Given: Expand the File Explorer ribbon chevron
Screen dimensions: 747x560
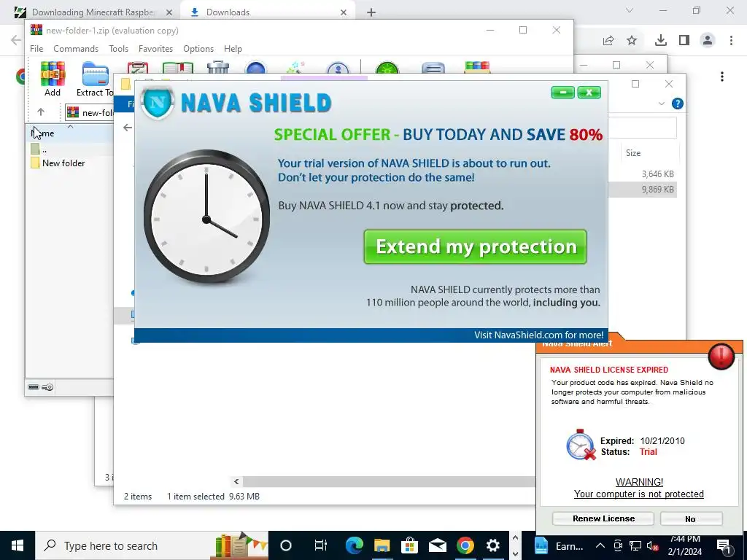Looking at the screenshot, I should pyautogui.click(x=661, y=104).
